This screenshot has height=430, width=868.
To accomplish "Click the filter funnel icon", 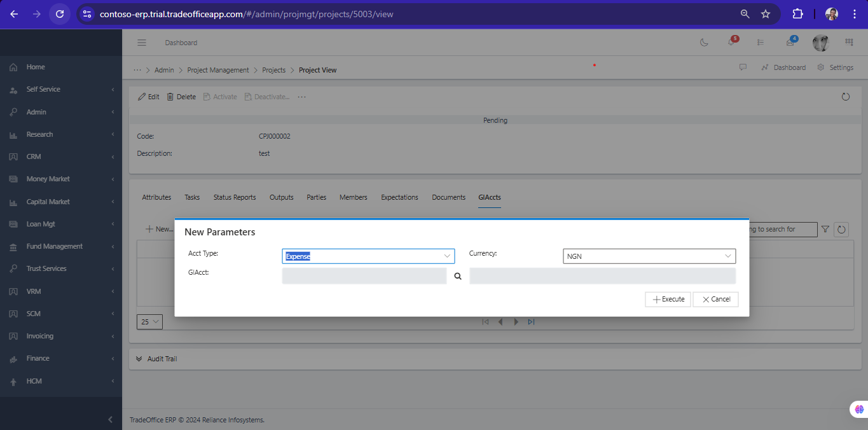I will click(825, 230).
